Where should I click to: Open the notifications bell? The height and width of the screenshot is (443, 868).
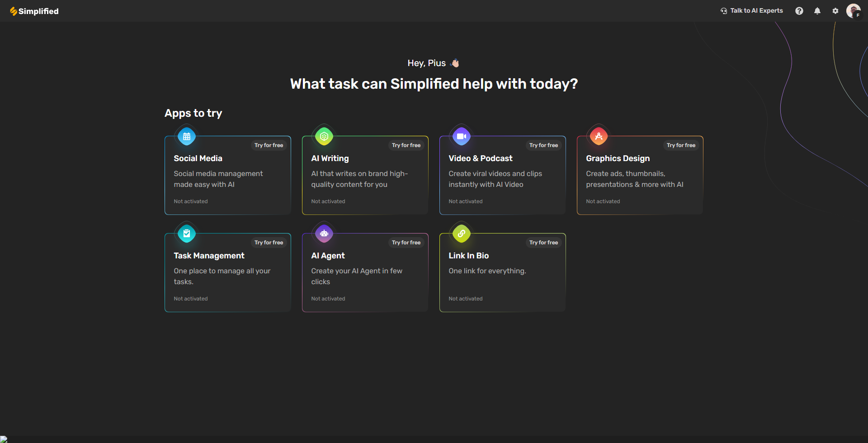pyautogui.click(x=817, y=11)
